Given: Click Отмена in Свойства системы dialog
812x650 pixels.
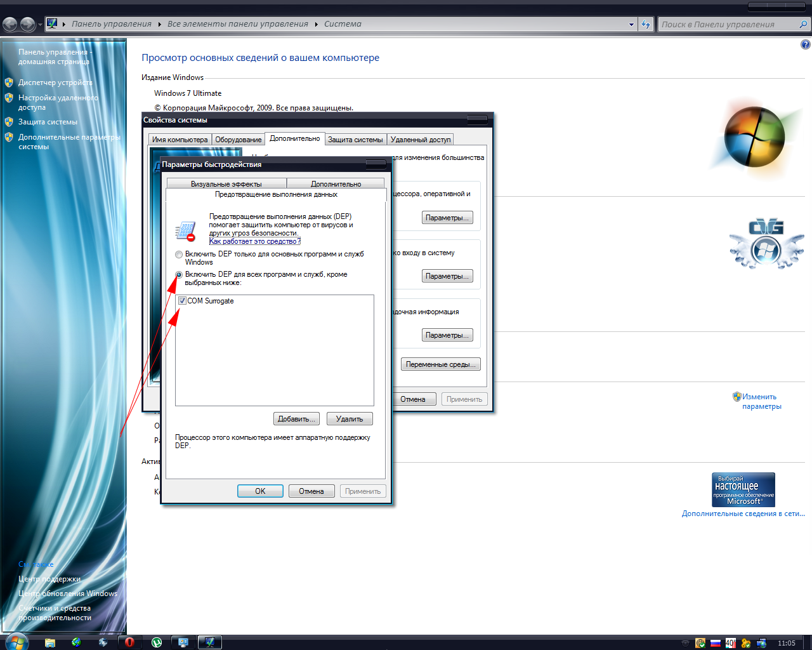Looking at the screenshot, I should tap(414, 399).
